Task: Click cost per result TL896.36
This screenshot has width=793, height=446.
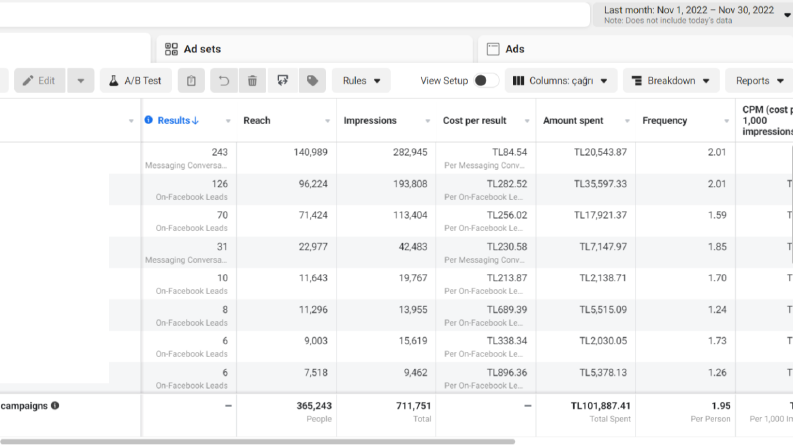Action: coord(507,372)
